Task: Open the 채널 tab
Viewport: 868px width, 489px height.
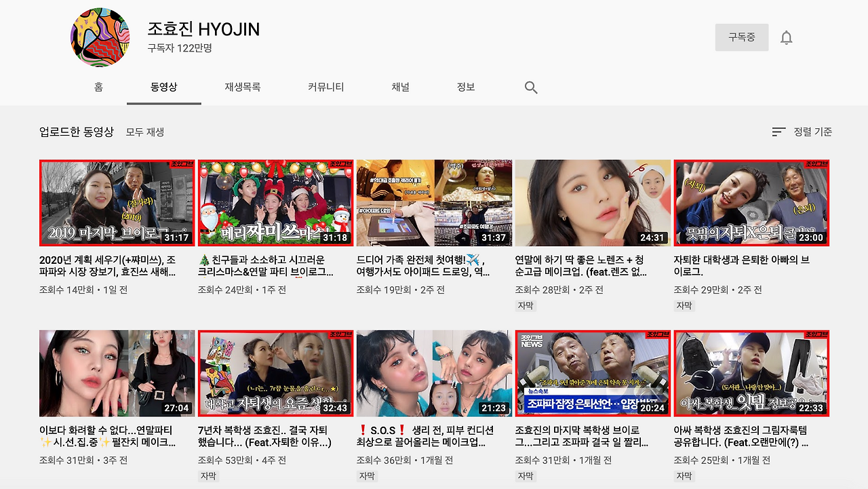Action: click(x=400, y=87)
